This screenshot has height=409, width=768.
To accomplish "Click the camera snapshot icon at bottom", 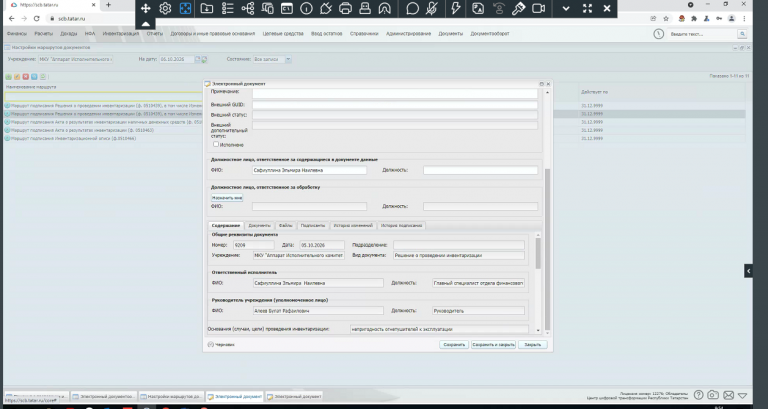I will click(x=713, y=395).
